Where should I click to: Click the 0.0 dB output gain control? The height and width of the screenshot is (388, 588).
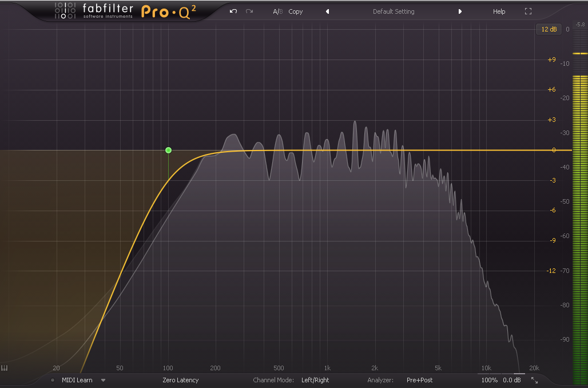click(x=512, y=380)
